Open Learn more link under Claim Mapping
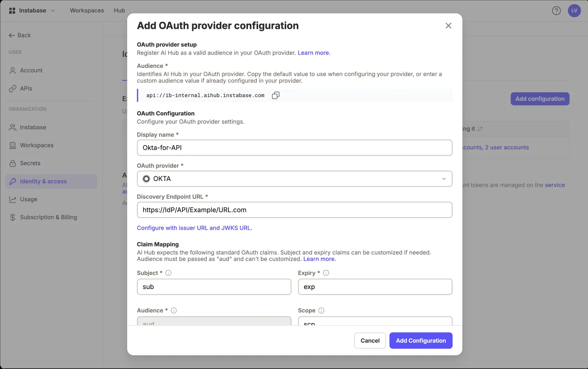This screenshot has width=588, height=369. point(319,259)
